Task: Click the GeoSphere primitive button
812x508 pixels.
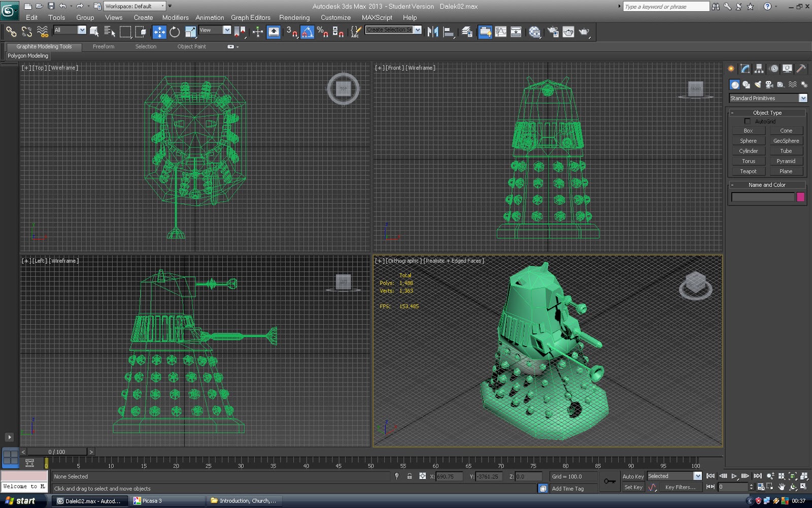Action: pyautogui.click(x=786, y=141)
